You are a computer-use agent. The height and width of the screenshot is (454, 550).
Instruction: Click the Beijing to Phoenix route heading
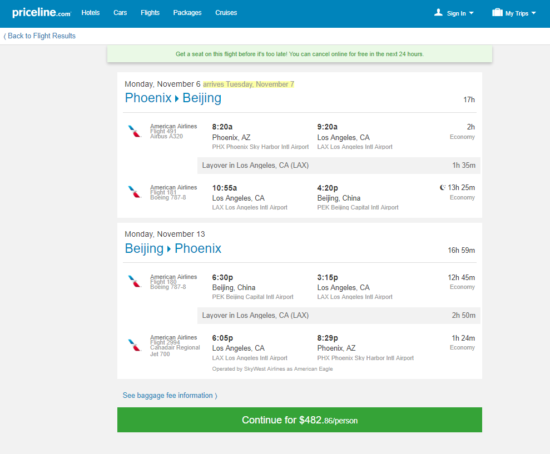coord(173,248)
